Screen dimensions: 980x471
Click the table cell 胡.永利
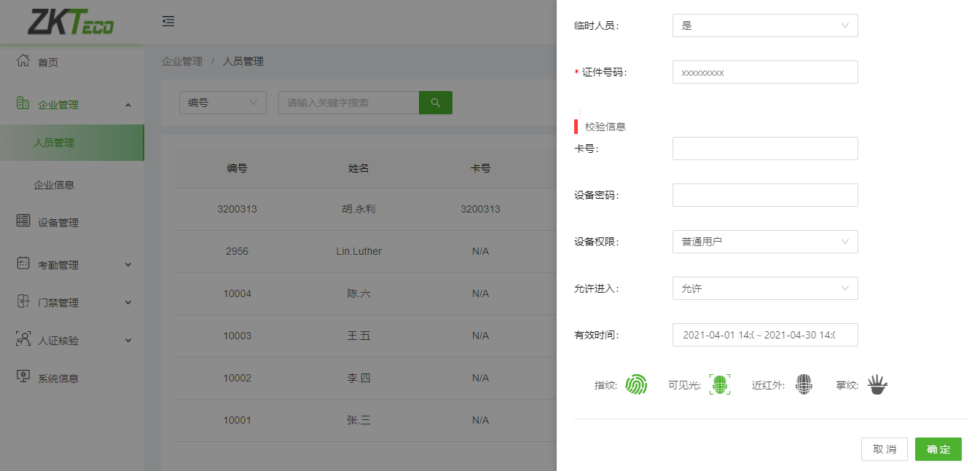[x=358, y=209]
